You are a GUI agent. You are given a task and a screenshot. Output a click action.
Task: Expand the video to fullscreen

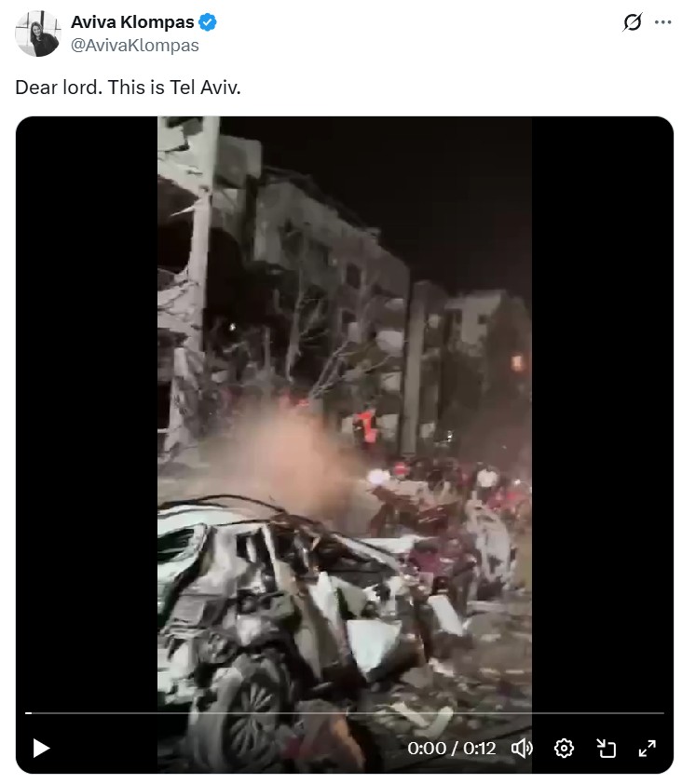point(647,749)
